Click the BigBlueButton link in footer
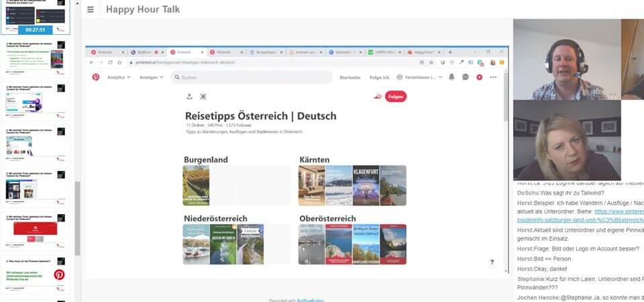Screen dimensions: 644x302 (x=310, y=301)
